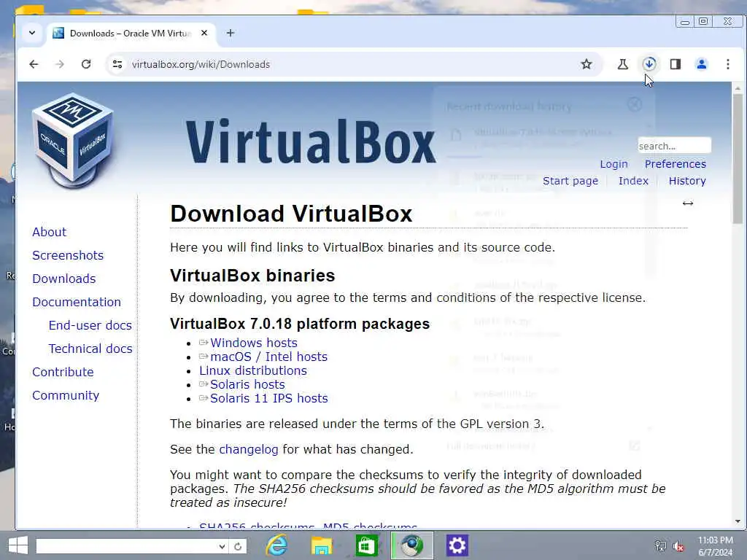Go to Start page link
This screenshot has height=560, width=747.
tap(570, 181)
